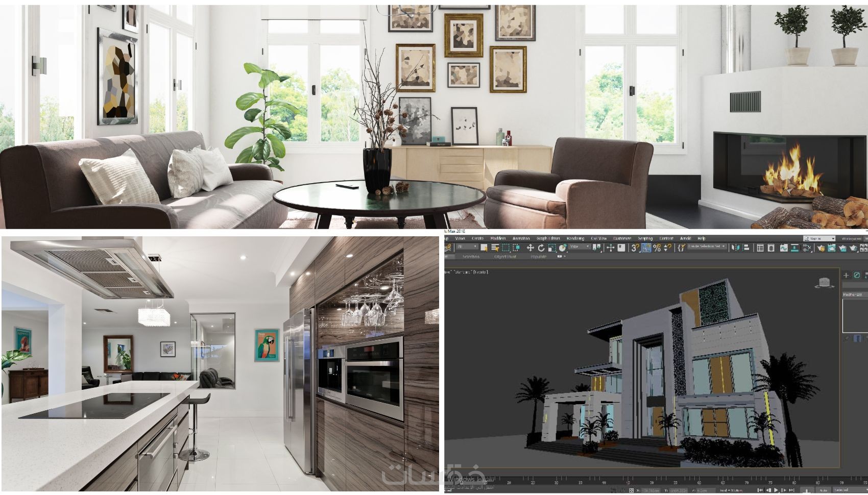This screenshot has height=495, width=868.
Task: Open the Modifiers menu
Action: (498, 238)
